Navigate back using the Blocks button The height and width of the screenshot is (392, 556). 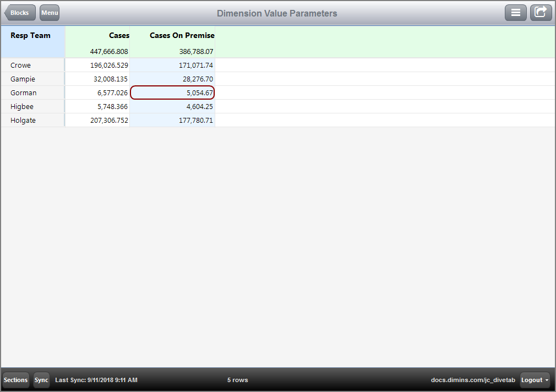pos(19,12)
